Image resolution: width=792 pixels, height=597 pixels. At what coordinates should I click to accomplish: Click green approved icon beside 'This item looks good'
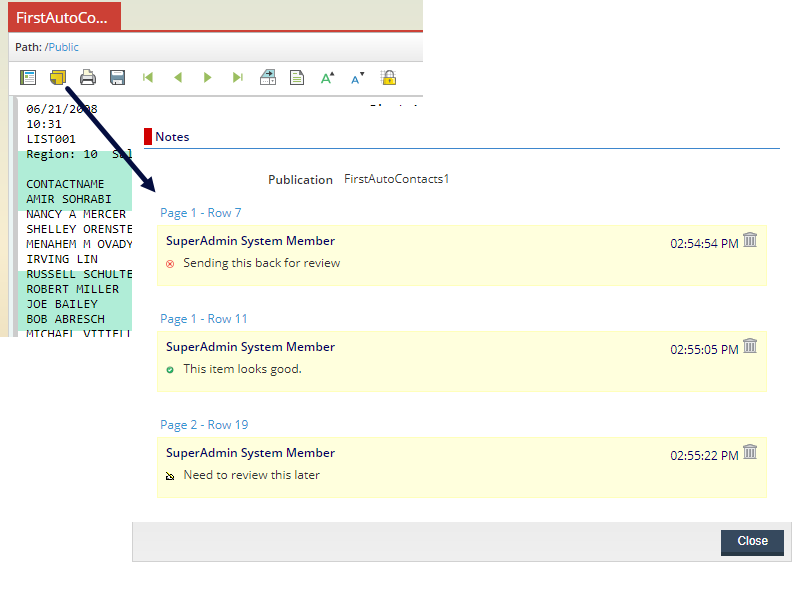tap(170, 370)
